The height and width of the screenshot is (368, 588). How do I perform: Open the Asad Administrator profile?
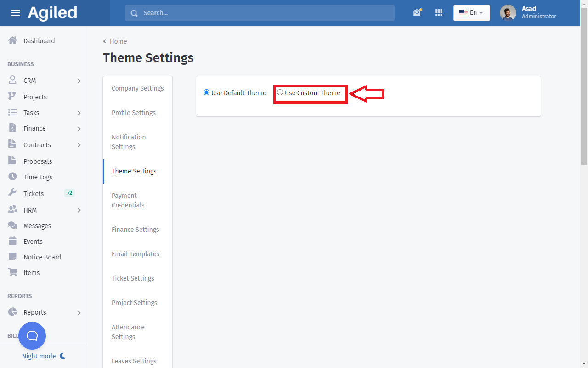[x=528, y=13]
